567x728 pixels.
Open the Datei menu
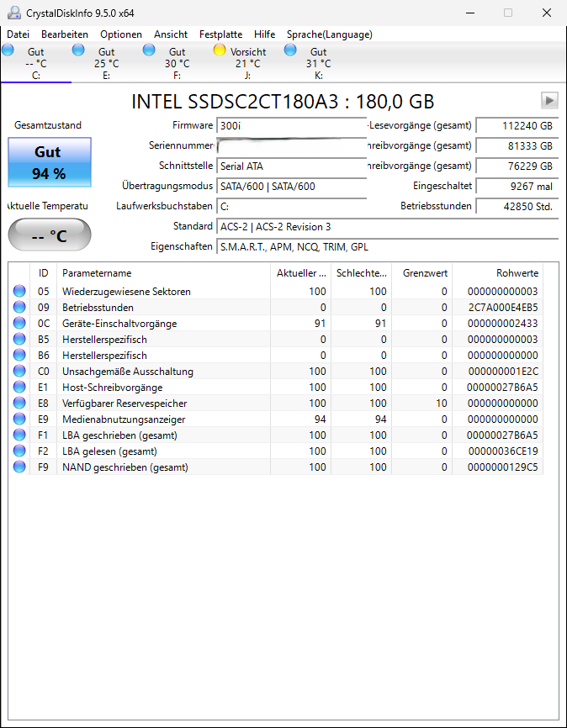tap(18, 34)
